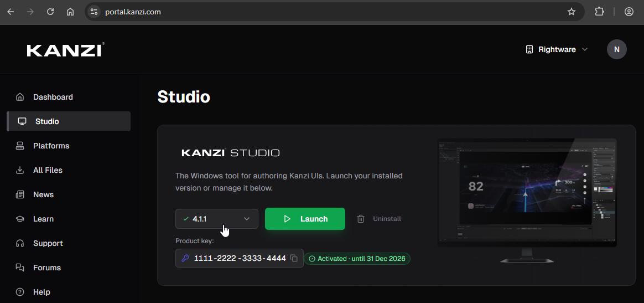
Task: Click the play triangle icon on Launch
Action: (x=288, y=219)
